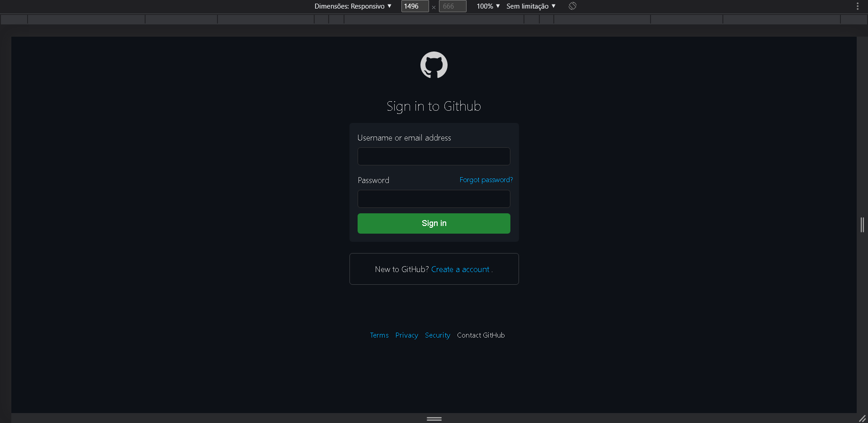Open the three-dot DevTools options menu
Viewport: 868px width, 423px height.
[x=858, y=6]
